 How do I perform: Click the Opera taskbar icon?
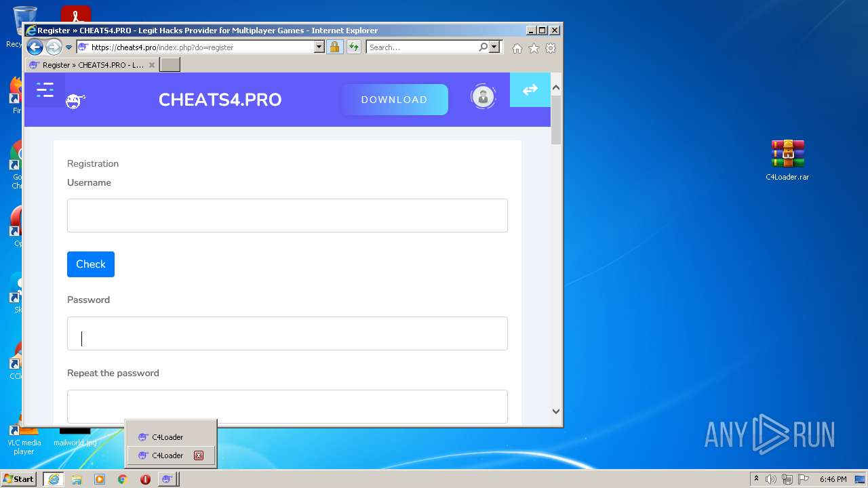145,479
